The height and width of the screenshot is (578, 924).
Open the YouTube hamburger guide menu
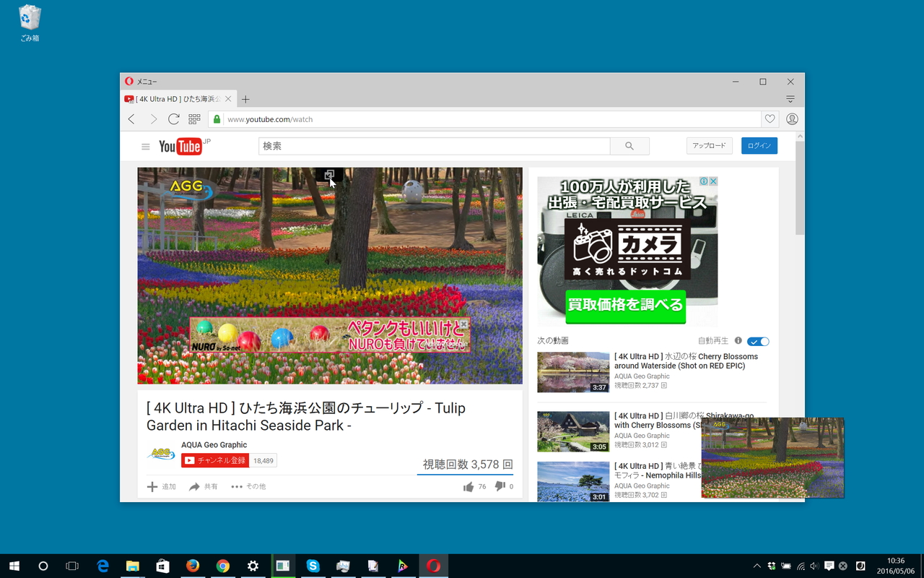coord(144,146)
